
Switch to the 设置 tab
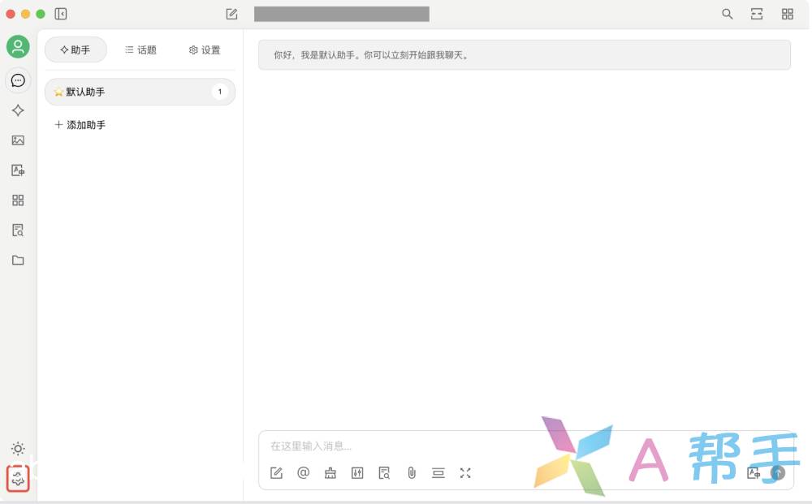205,50
